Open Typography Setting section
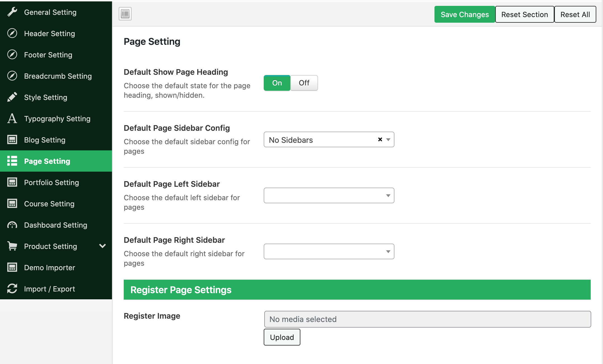Image resolution: width=603 pixels, height=364 pixels. pyautogui.click(x=56, y=118)
